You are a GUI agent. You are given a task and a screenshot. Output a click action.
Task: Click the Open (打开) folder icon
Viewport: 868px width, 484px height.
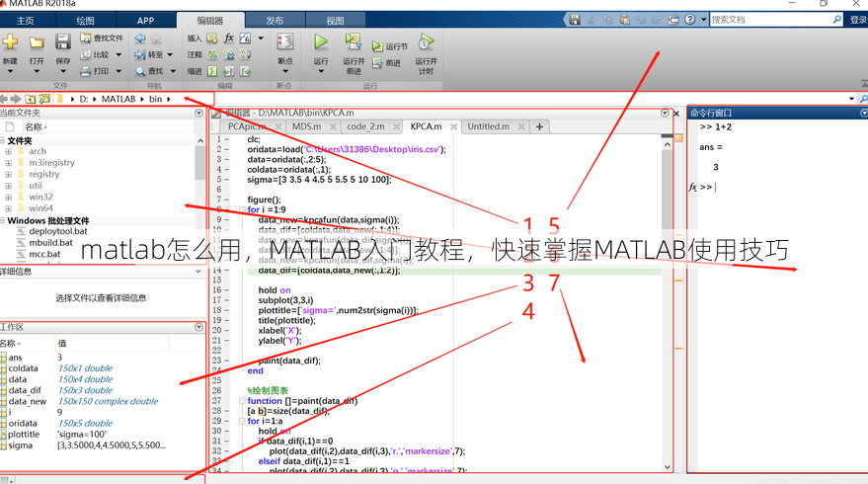click(37, 42)
